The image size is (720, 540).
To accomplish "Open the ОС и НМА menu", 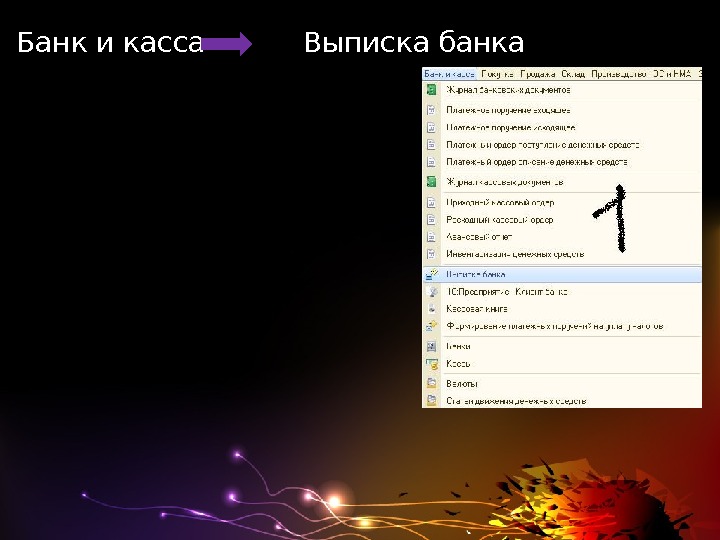I will (672, 74).
